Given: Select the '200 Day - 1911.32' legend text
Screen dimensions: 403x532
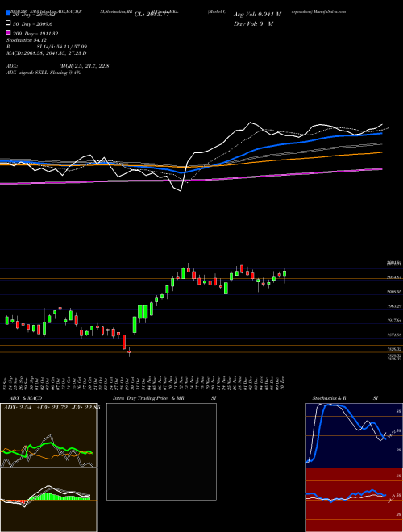Looking at the screenshot, I should tap(35, 34).
